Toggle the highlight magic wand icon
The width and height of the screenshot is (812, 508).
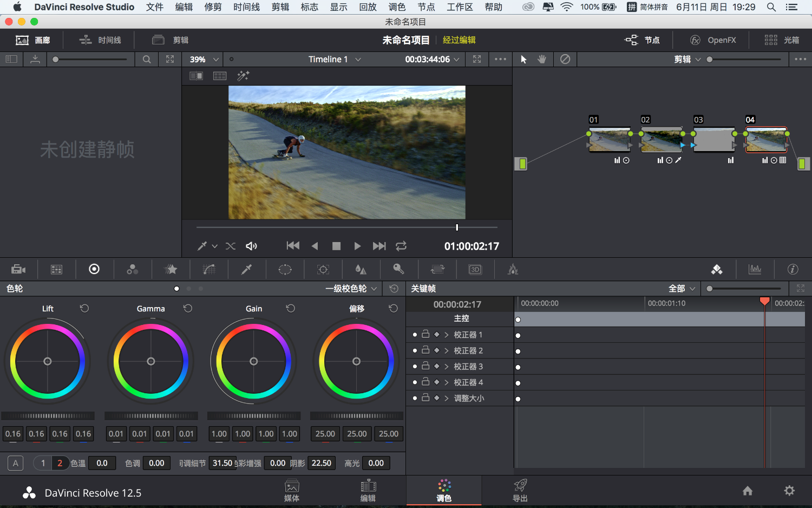[243, 76]
